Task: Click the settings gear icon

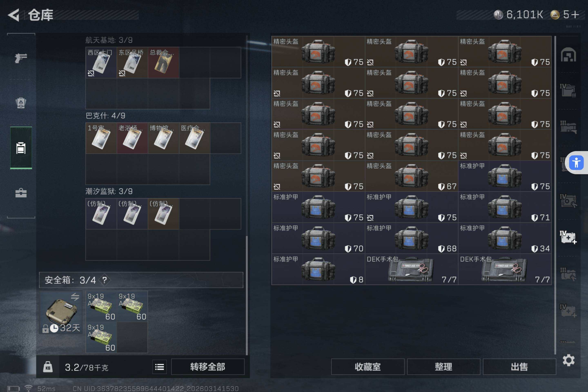Action: pos(568,360)
